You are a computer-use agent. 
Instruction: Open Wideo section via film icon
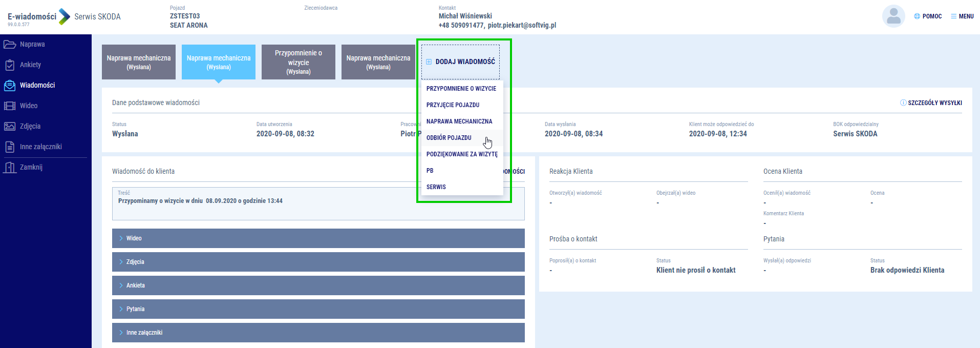(x=10, y=106)
